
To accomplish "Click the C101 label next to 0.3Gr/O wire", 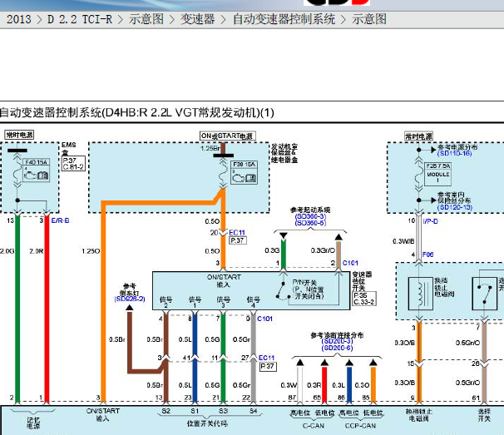I will [350, 263].
